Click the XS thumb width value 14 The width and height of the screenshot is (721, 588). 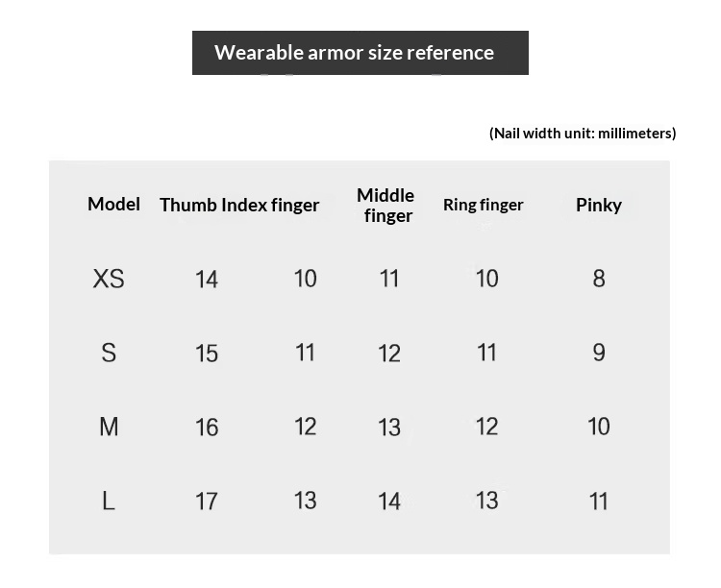point(207,280)
